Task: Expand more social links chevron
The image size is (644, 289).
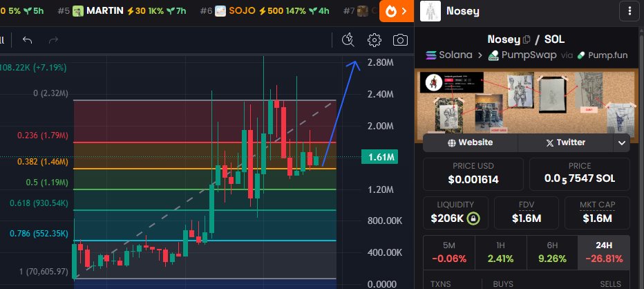Action: point(622,143)
